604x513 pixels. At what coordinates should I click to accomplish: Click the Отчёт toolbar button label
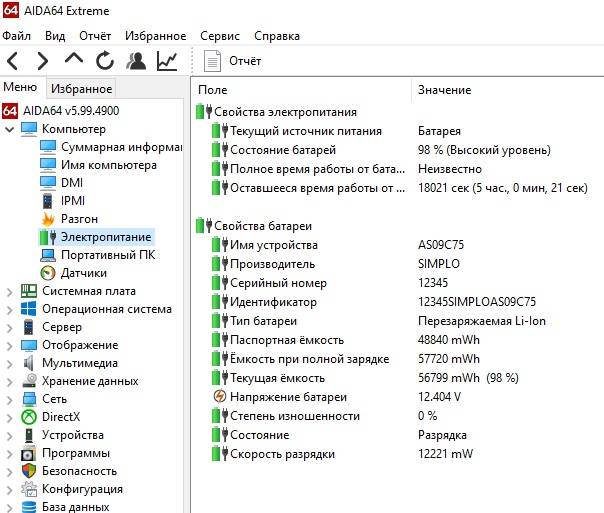tap(245, 61)
